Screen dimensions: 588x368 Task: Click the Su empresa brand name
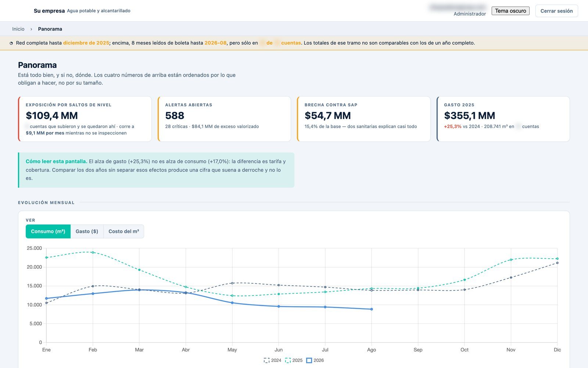49,11
